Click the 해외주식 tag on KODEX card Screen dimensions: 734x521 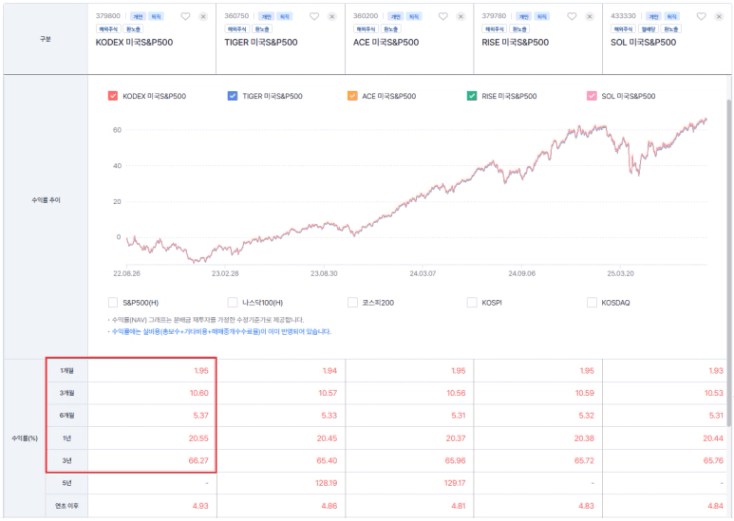pyautogui.click(x=108, y=29)
